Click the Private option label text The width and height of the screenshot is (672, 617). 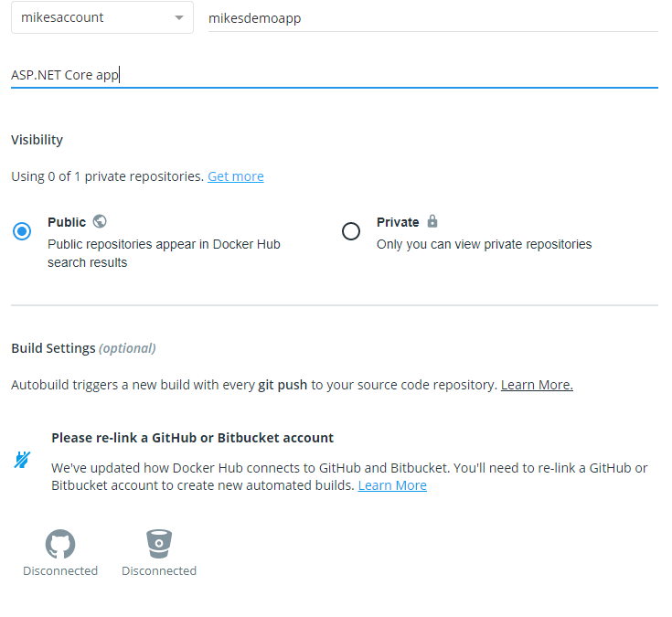coord(398,222)
